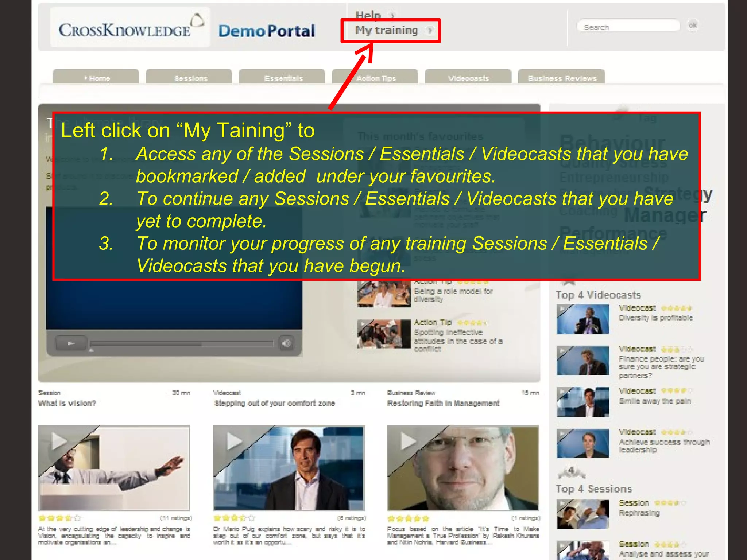The image size is (747, 560).
Task: Play the 'Diversity is profitable' videocast thumbnail
Action: tap(582, 319)
